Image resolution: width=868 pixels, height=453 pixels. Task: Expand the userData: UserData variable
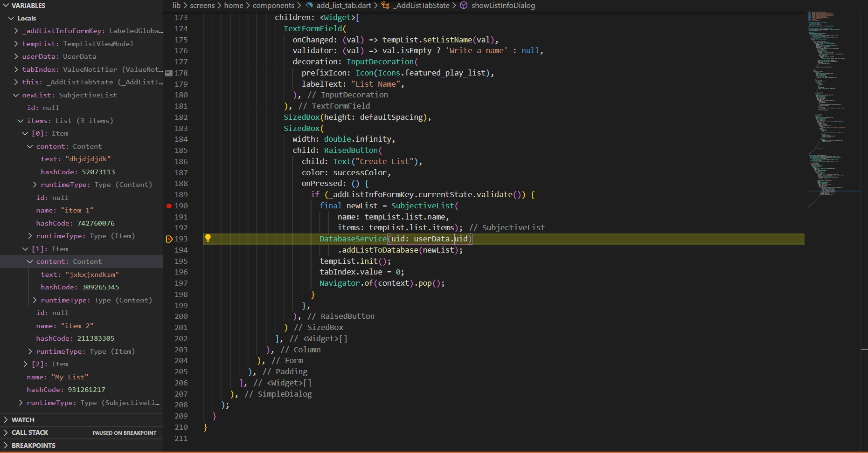16,56
